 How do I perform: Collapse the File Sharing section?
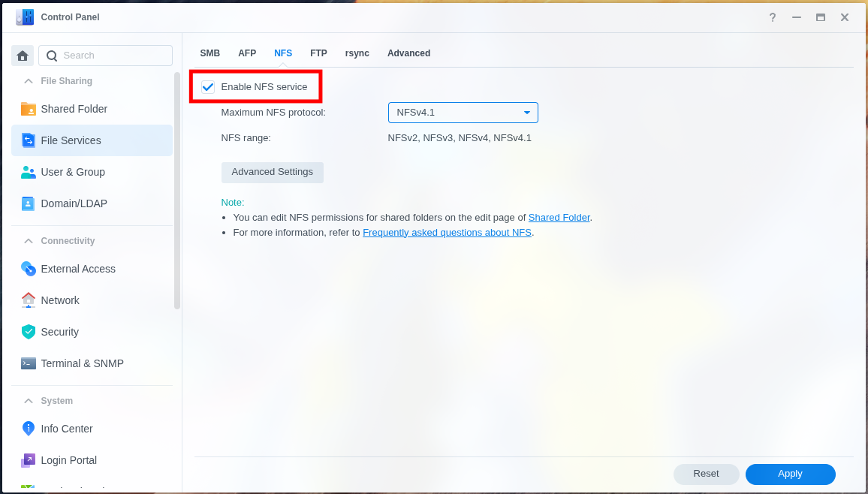point(29,81)
